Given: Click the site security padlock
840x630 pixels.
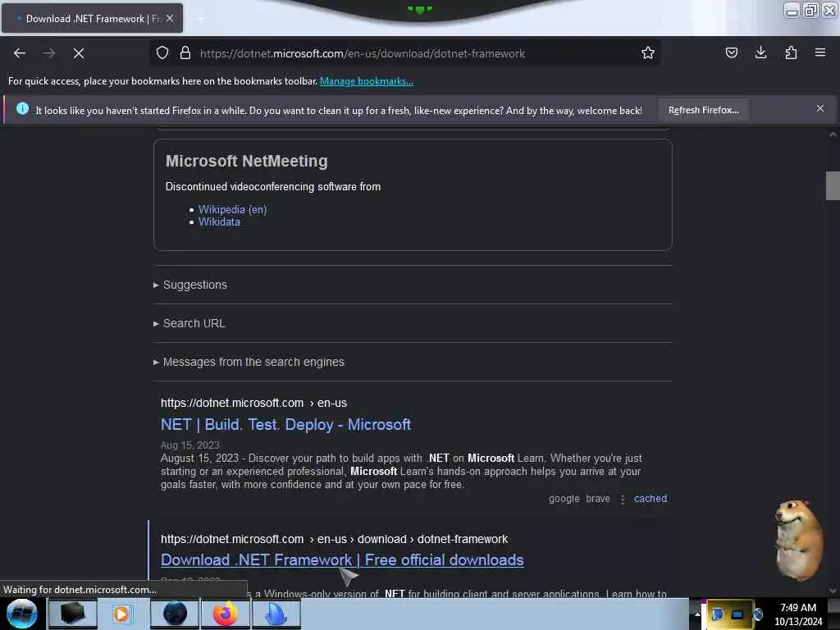Looking at the screenshot, I should coord(185,52).
